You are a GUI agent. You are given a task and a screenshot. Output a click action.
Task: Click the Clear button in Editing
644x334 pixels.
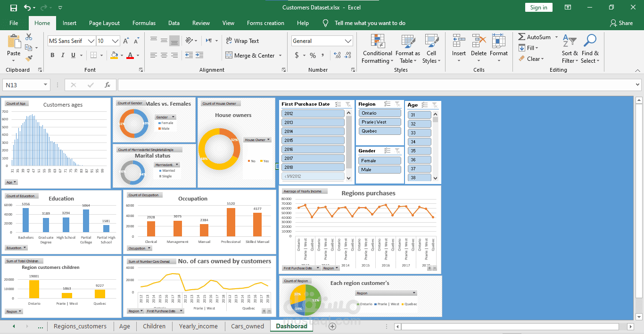[x=531, y=59]
